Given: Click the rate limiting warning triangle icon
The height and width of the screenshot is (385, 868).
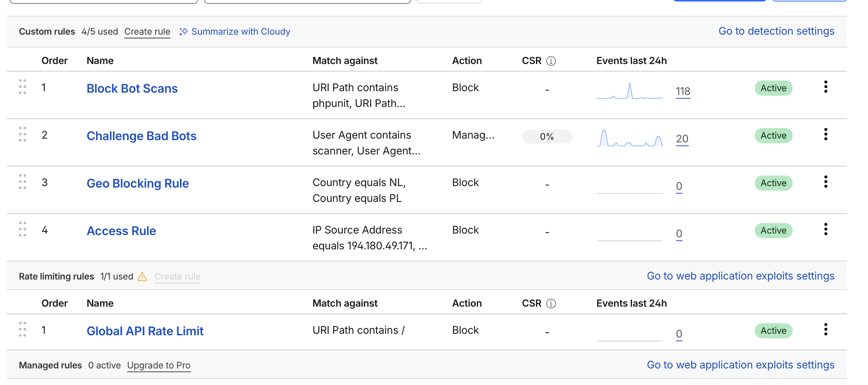Looking at the screenshot, I should click(x=142, y=277).
